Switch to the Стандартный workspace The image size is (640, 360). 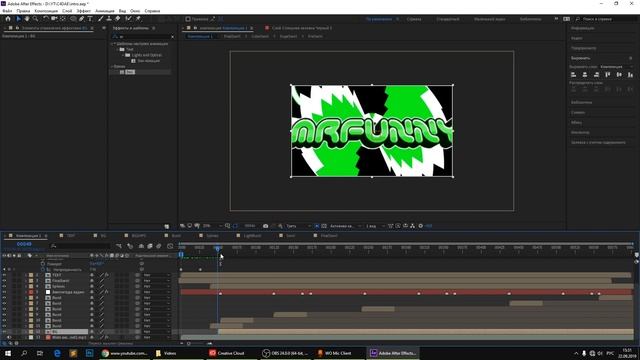pos(448,19)
